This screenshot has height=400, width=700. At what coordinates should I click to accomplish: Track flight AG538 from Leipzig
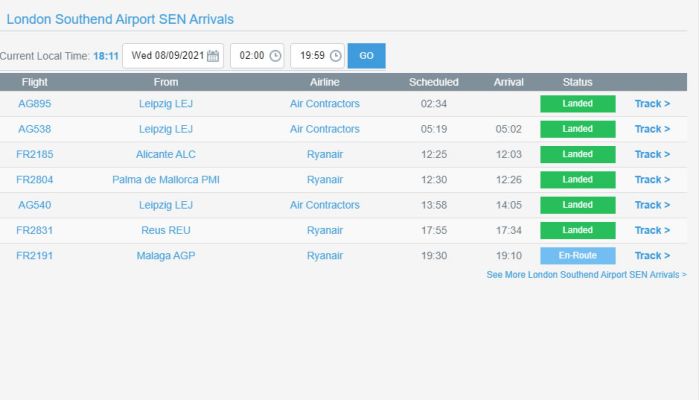coord(652,129)
